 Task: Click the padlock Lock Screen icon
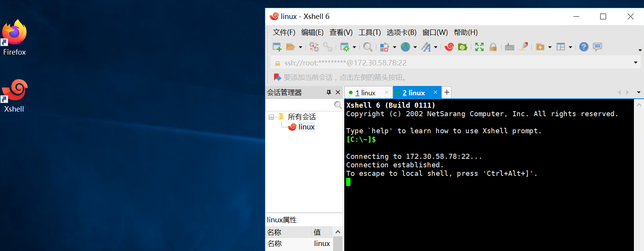coord(493,47)
